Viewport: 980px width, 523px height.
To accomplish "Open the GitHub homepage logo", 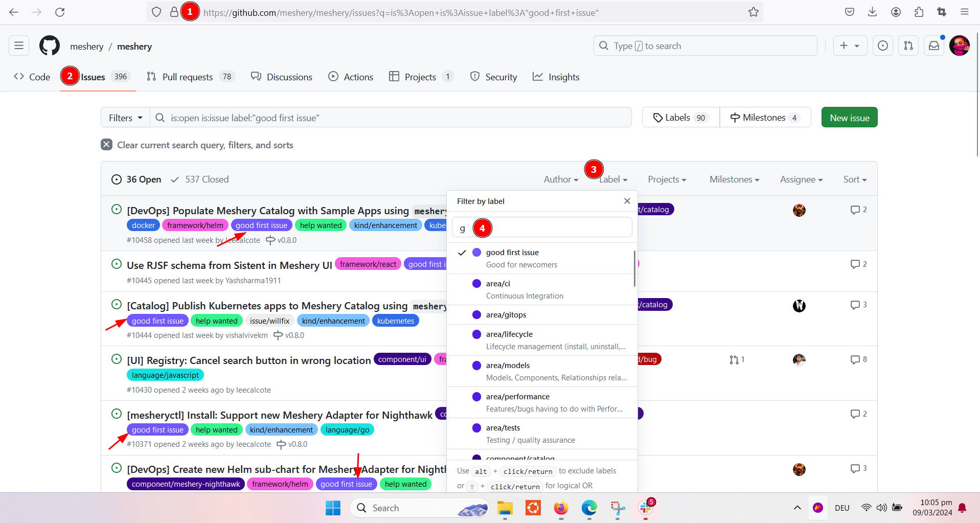I will (x=50, y=46).
